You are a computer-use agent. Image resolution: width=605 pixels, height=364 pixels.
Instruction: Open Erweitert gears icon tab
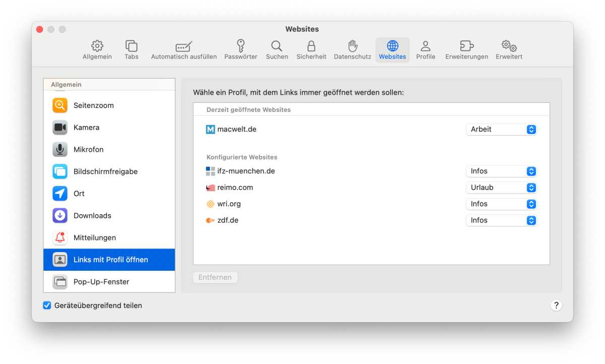[x=509, y=50]
